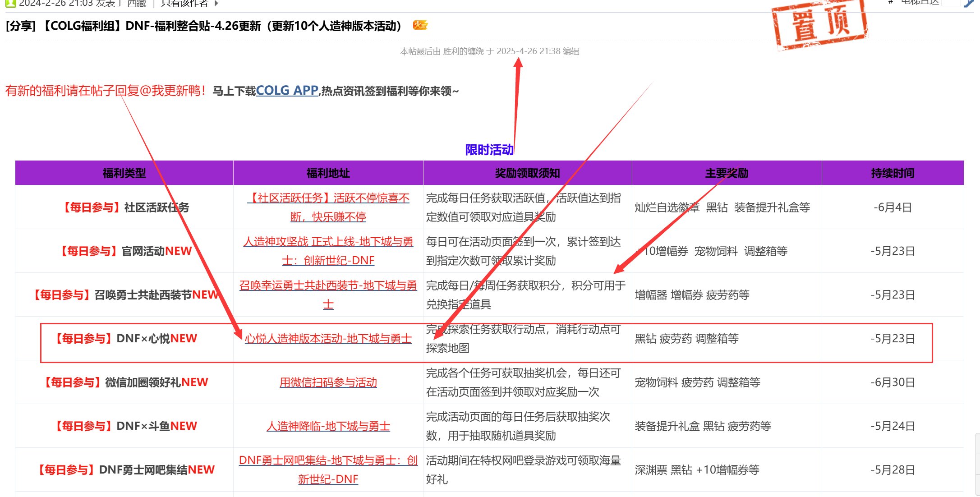This screenshot has width=980, height=497.
Task: Click the -6月4日 duration cell
Action: click(893, 207)
